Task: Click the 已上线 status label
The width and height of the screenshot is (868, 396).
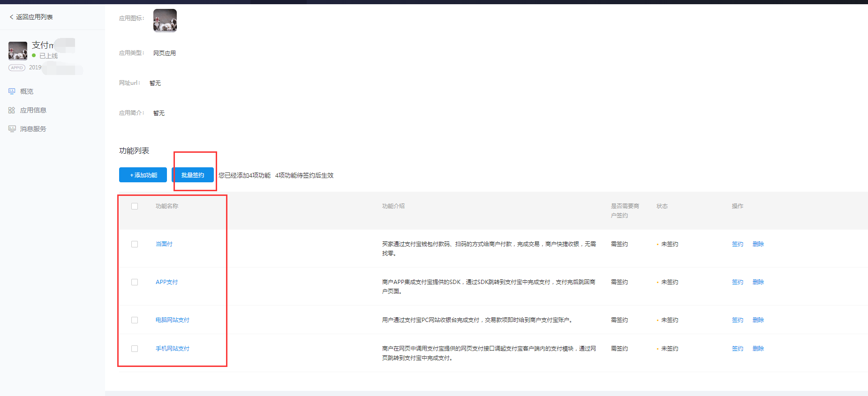Action: coord(49,56)
